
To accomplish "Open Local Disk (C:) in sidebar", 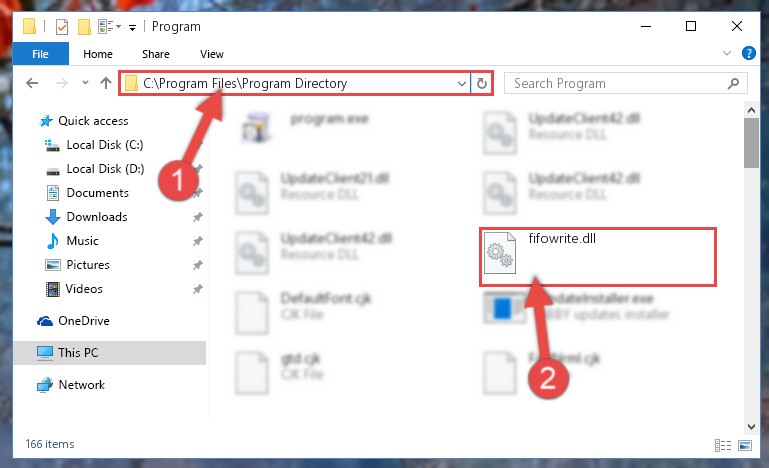I will click(x=104, y=145).
